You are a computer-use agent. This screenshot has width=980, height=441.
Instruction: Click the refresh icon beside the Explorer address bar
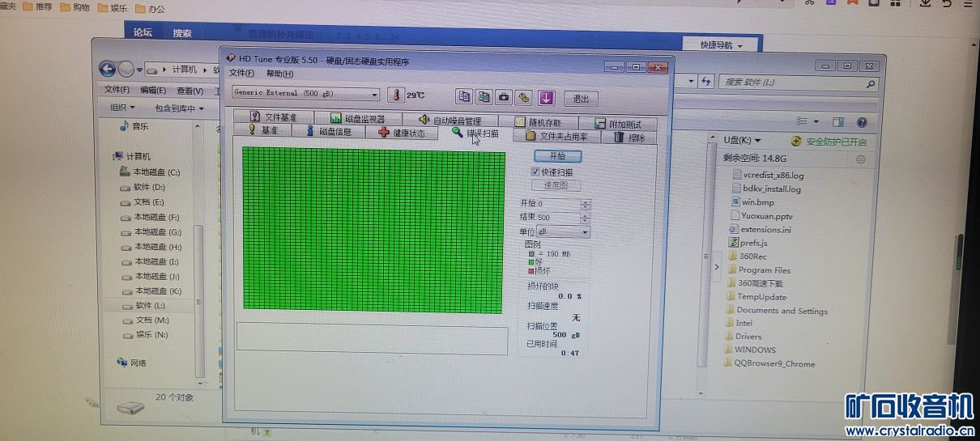tap(706, 82)
